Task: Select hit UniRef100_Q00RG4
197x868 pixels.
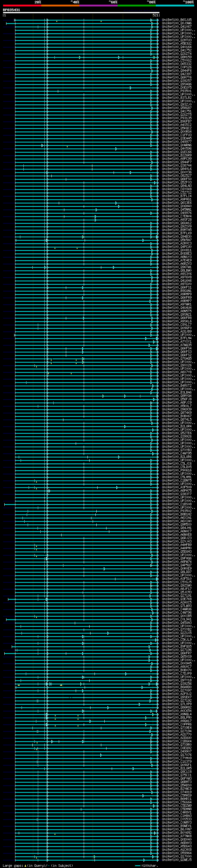Action: (177, 132)
